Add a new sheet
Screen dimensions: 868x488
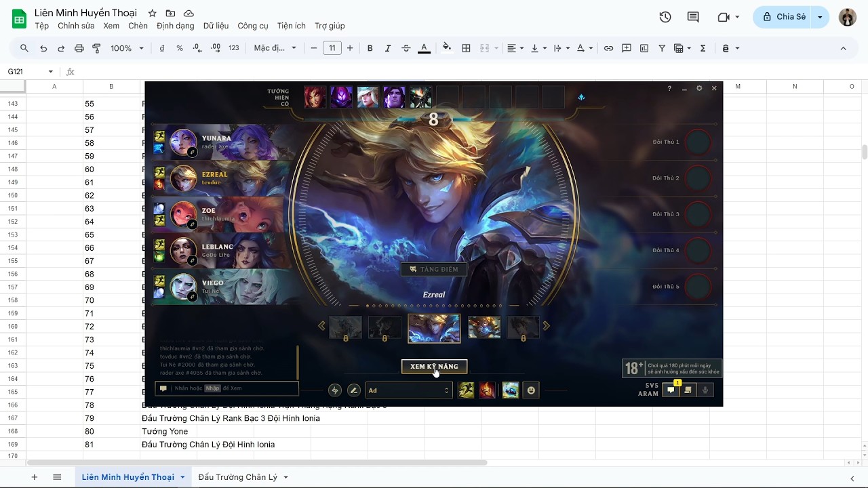[34, 477]
